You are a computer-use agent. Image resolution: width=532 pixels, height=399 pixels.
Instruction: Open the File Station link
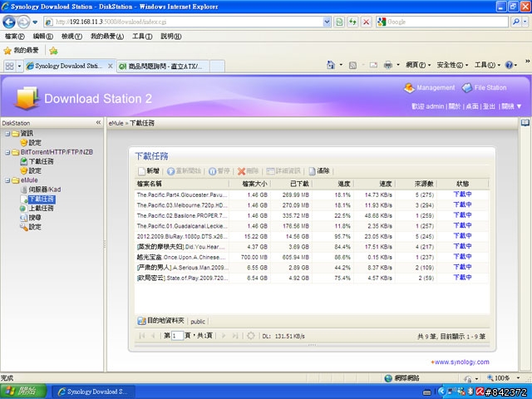tap(484, 87)
